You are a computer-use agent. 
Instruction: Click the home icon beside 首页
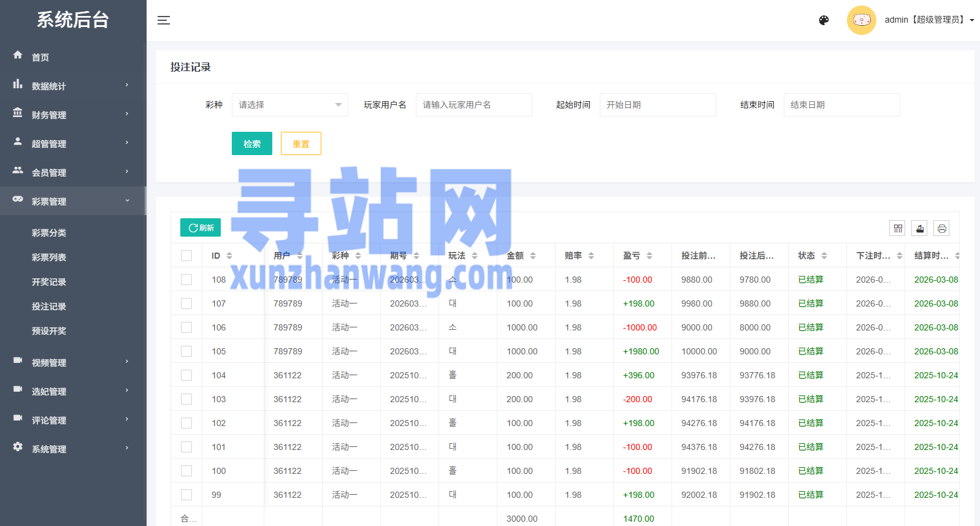click(18, 55)
